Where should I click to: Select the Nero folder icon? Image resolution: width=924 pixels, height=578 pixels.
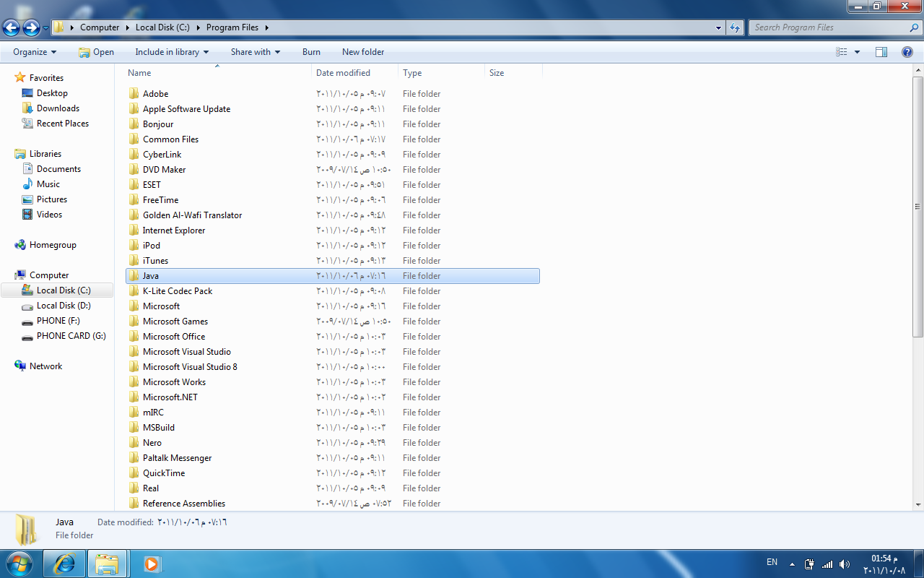tap(134, 442)
